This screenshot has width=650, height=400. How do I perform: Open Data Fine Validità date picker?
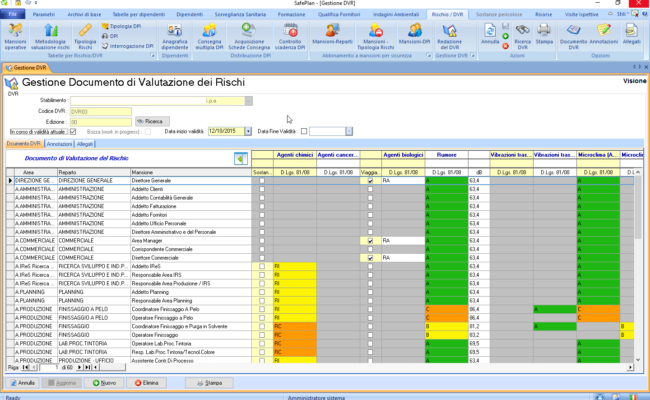click(349, 131)
